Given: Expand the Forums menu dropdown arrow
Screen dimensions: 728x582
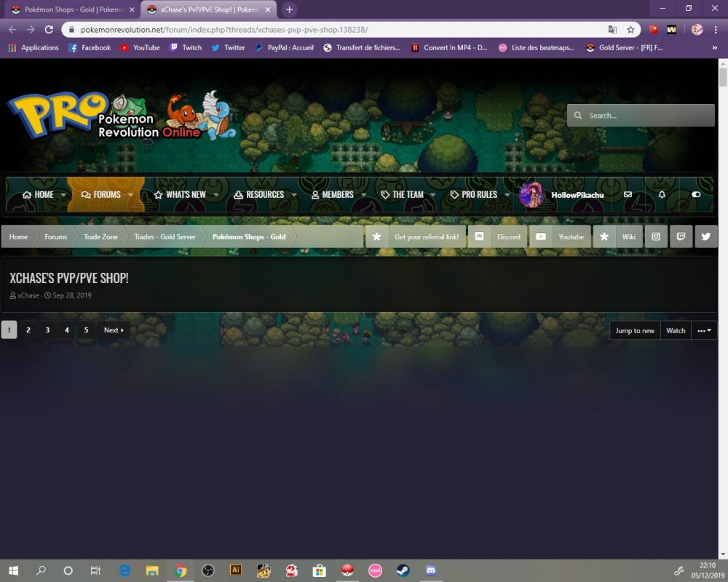Looking at the screenshot, I should [x=130, y=194].
